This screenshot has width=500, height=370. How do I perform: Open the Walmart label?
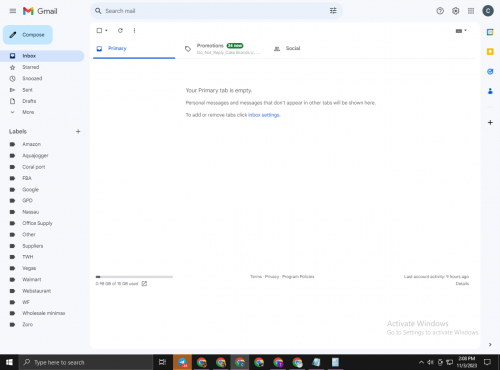42,279
